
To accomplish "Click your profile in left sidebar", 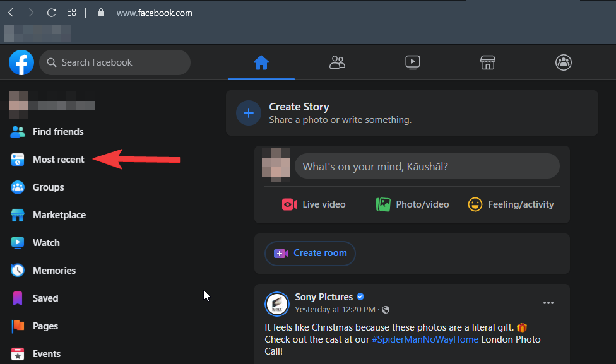I will [x=52, y=105].
